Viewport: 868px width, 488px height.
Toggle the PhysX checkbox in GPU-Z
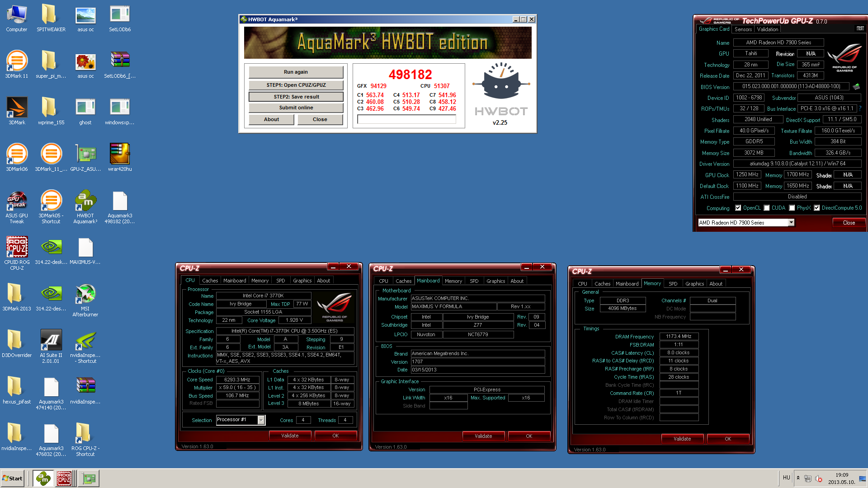pyautogui.click(x=792, y=208)
